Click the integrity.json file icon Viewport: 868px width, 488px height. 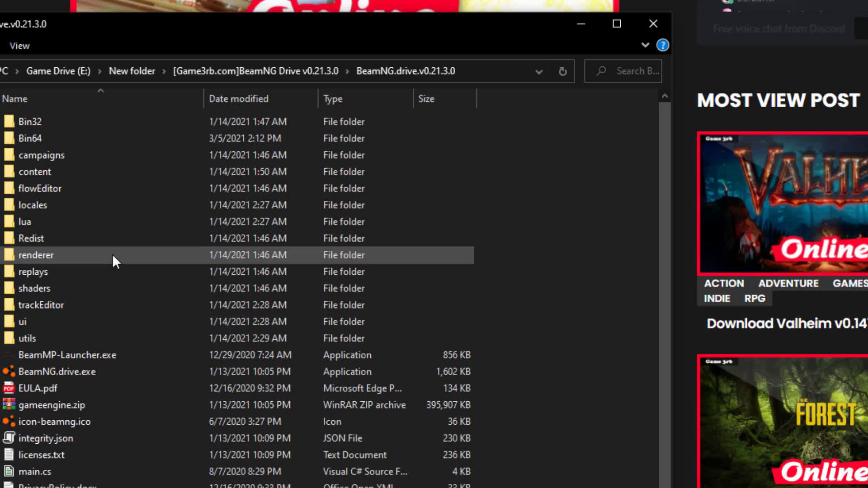click(x=9, y=438)
